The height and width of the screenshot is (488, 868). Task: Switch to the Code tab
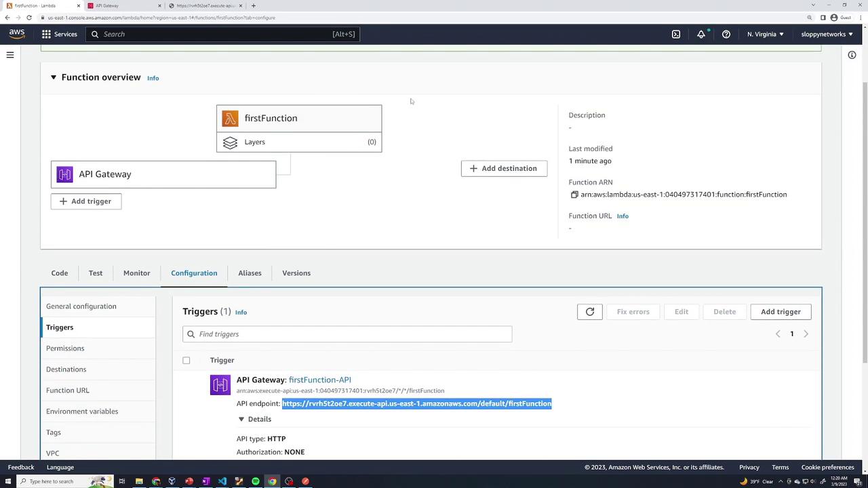pos(60,273)
